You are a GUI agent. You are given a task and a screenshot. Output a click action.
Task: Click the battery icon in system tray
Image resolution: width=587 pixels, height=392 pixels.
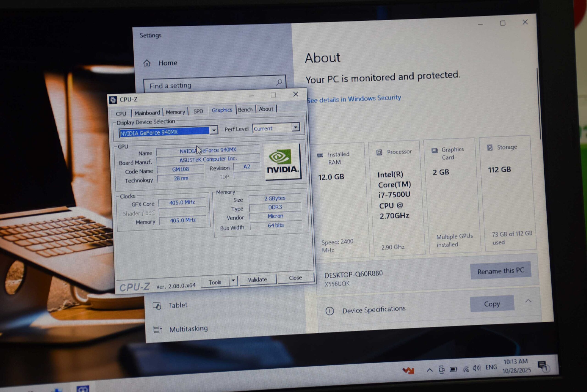tap(453, 369)
